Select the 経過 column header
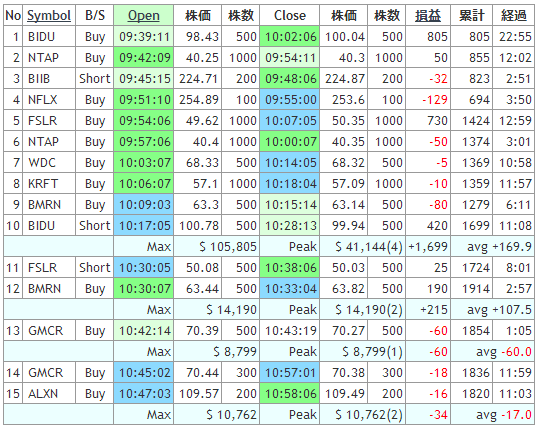541x428 pixels. tap(513, 16)
